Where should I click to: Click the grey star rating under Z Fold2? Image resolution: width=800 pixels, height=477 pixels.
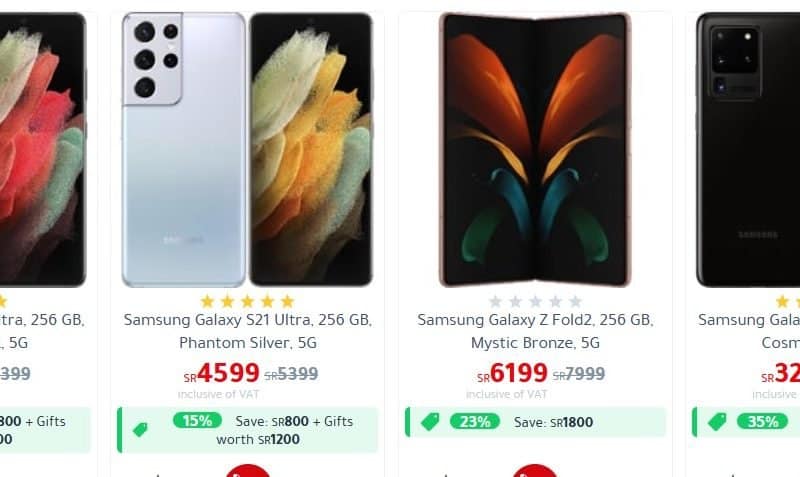535,302
